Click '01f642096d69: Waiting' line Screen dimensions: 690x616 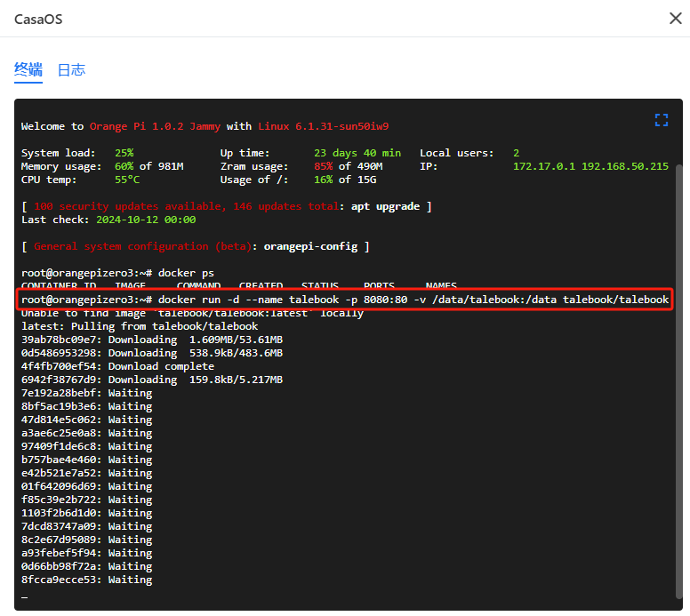click(86, 486)
